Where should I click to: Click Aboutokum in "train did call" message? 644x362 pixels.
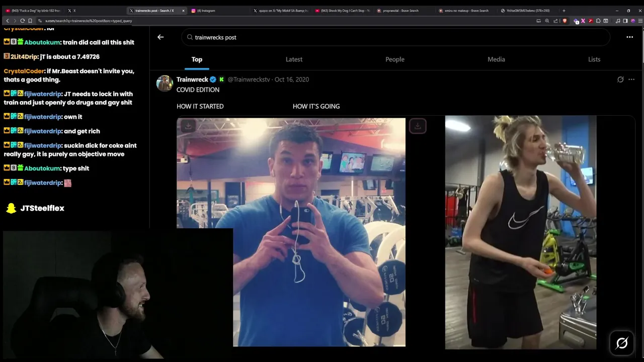43,43
